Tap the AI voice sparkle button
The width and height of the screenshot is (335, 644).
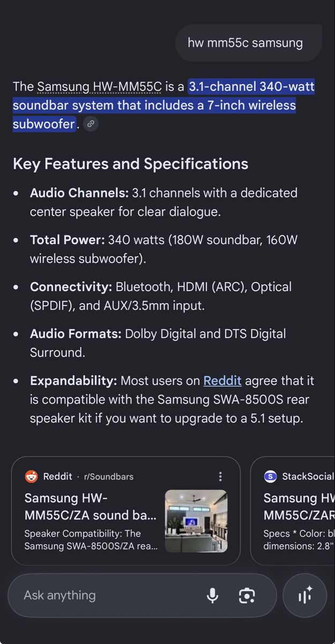pos(305,596)
